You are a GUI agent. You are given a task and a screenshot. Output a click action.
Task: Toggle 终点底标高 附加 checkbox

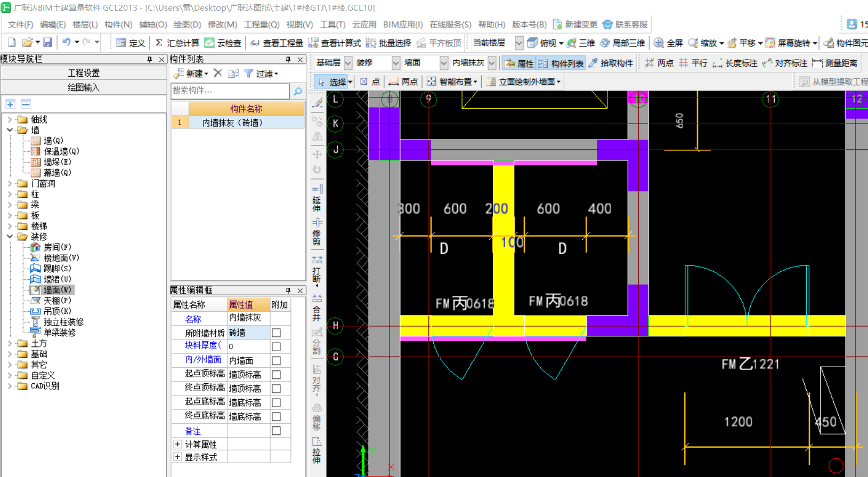coord(276,416)
